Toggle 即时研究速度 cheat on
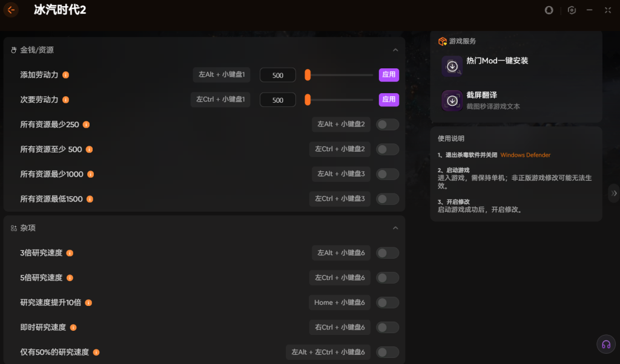620x364 pixels. click(387, 327)
